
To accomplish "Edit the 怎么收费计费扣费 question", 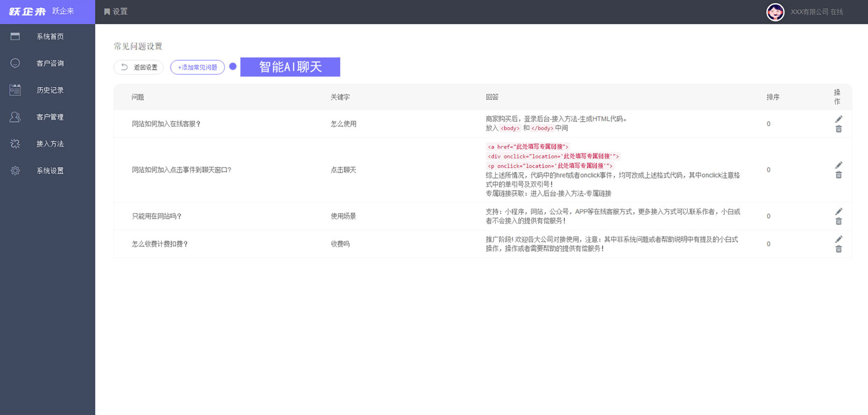I will 838,239.
